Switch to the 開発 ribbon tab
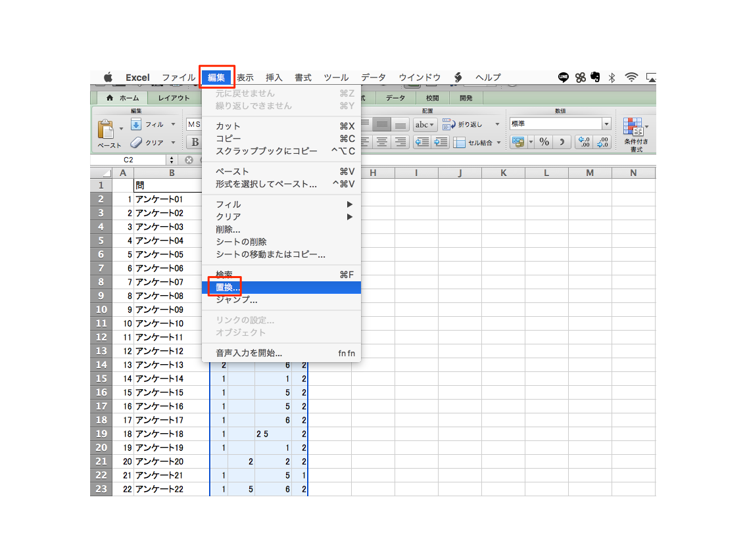 [466, 98]
